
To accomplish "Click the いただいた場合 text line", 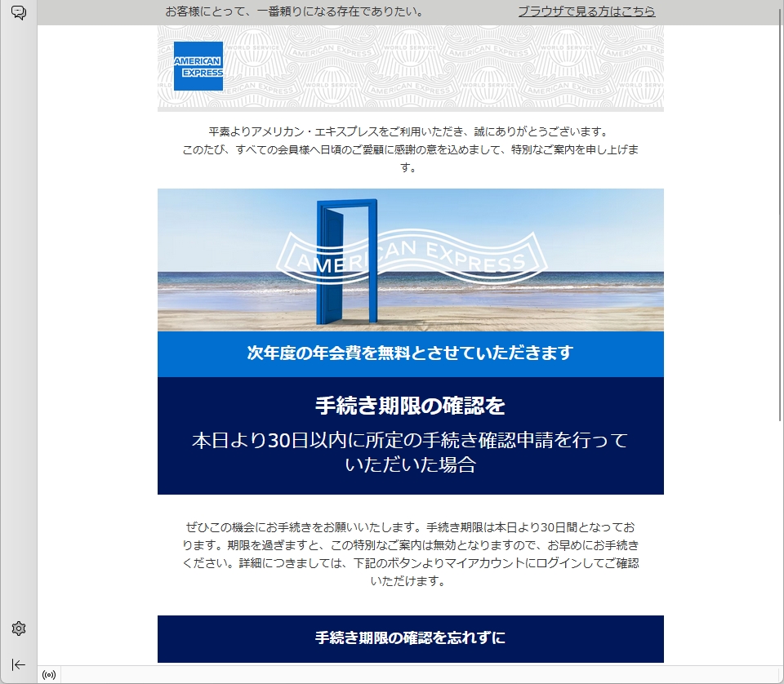I will pyautogui.click(x=410, y=465).
